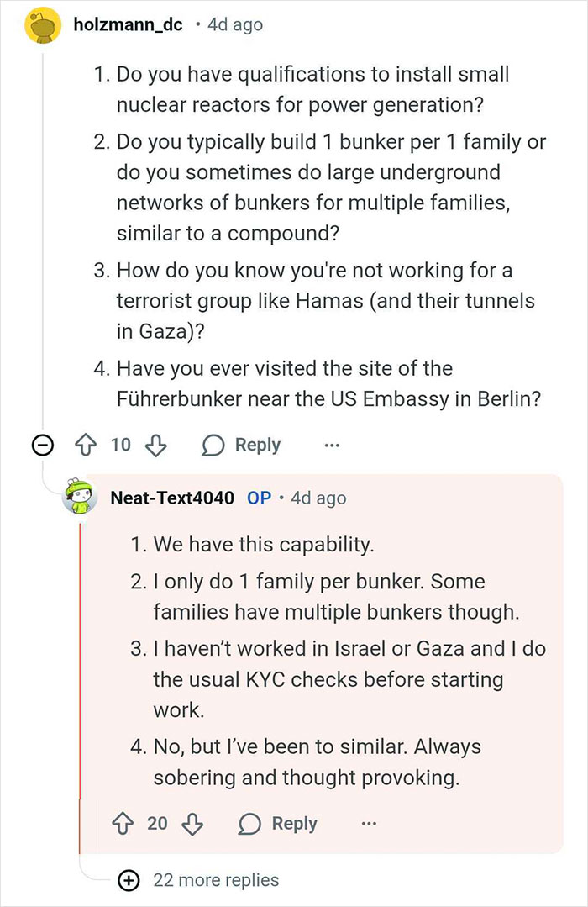Open more options for holzmann_dc's comment
Screen dimensions: 588x907
332,446
